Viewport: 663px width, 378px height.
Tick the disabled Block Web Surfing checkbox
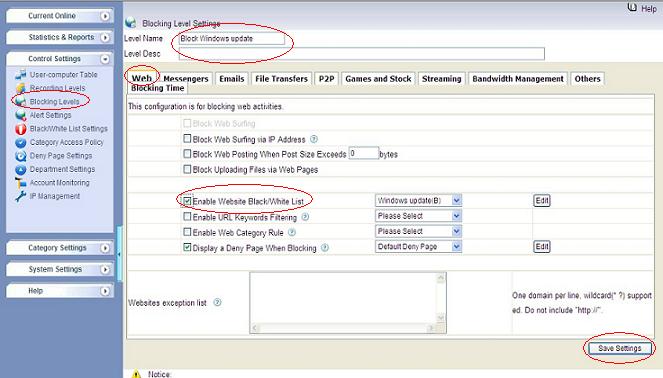click(x=187, y=123)
